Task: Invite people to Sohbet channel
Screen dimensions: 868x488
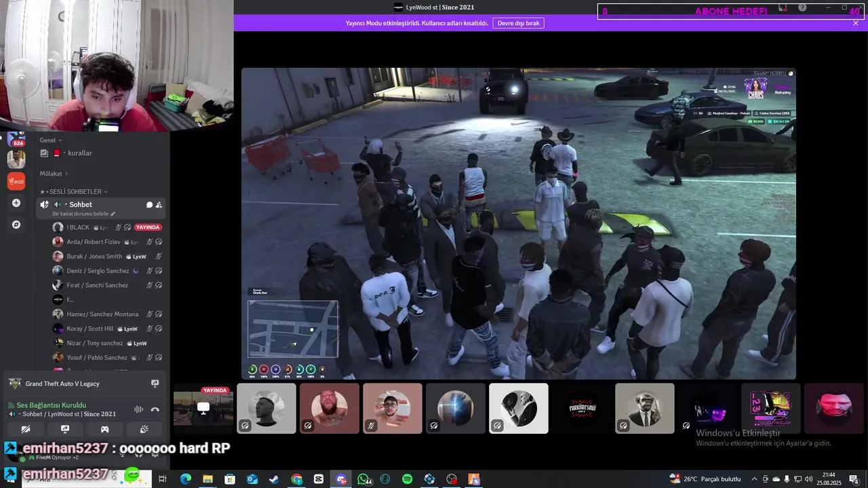Action: tap(159, 205)
